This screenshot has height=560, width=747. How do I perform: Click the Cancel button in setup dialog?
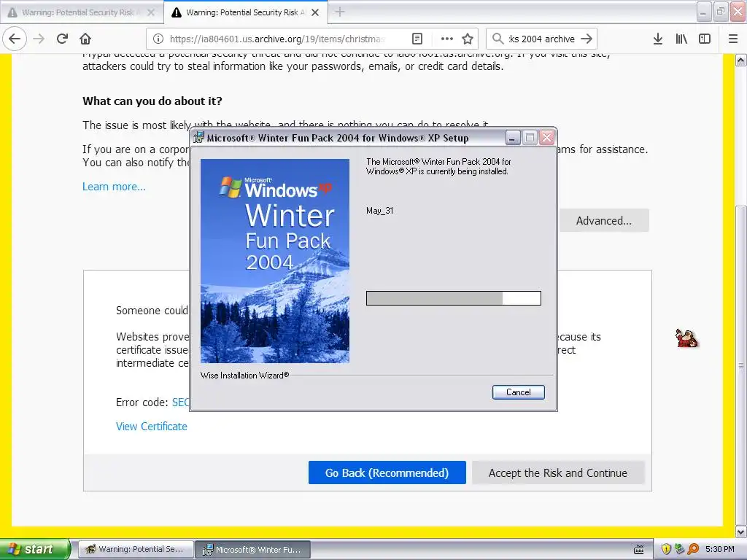pos(519,392)
